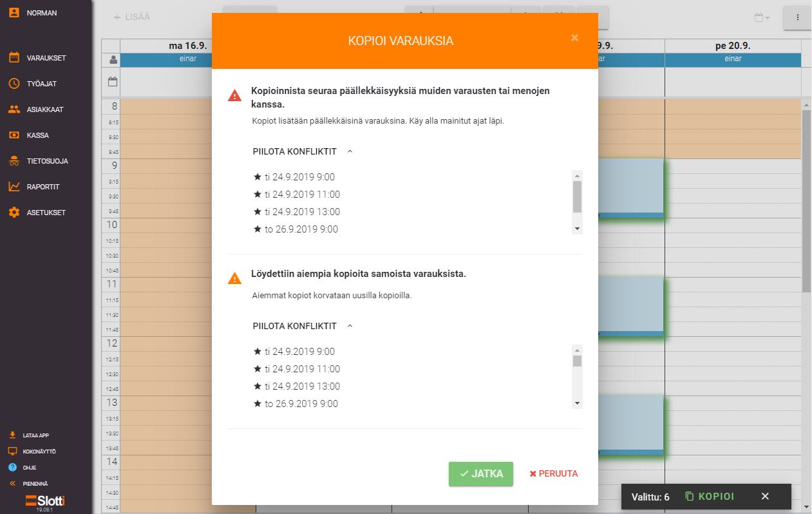Open the three-dot more options menu
This screenshot has width=812, height=514.
(x=797, y=17)
